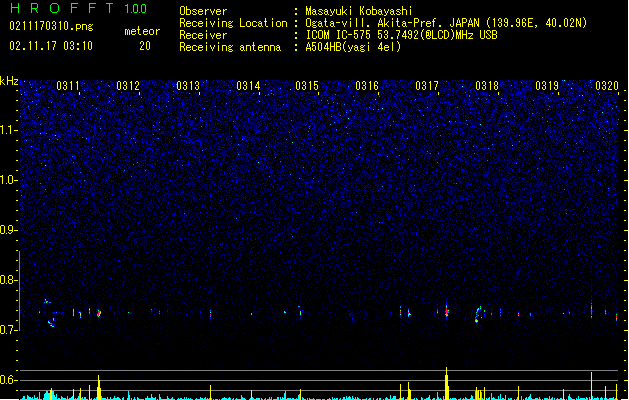Click the 0.8 kHz axis label

pos(8,280)
